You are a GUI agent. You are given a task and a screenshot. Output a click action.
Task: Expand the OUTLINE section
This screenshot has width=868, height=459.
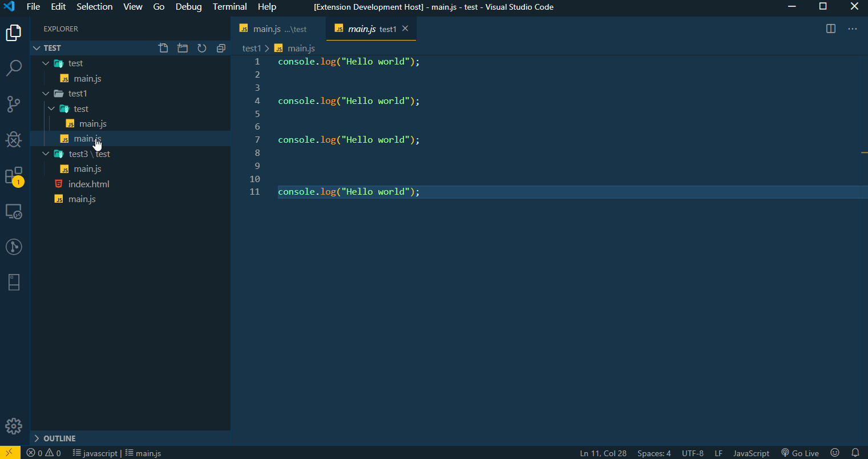[130, 438]
